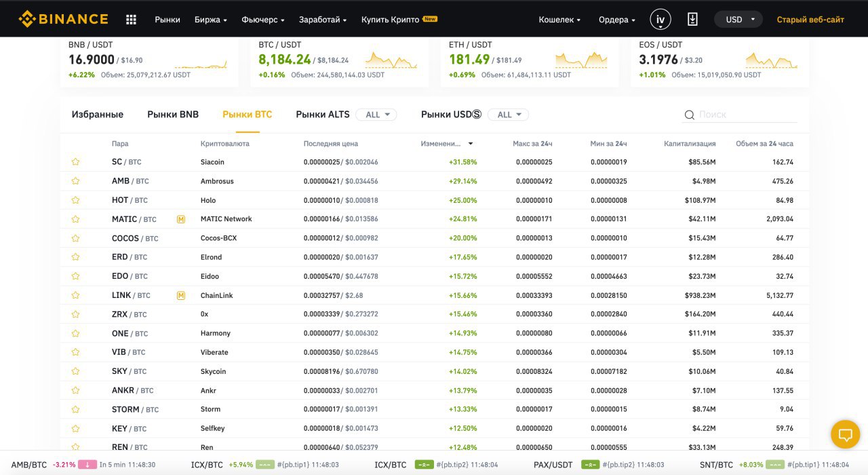868x475 pixels.
Task: Open Купить Крипто in the header
Action: pos(390,20)
